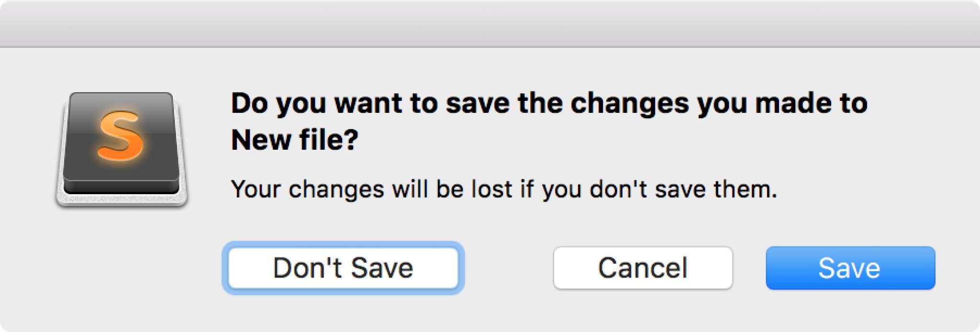Dismiss the dialog using Cancel
The height and width of the screenshot is (332, 980).
[x=643, y=268]
